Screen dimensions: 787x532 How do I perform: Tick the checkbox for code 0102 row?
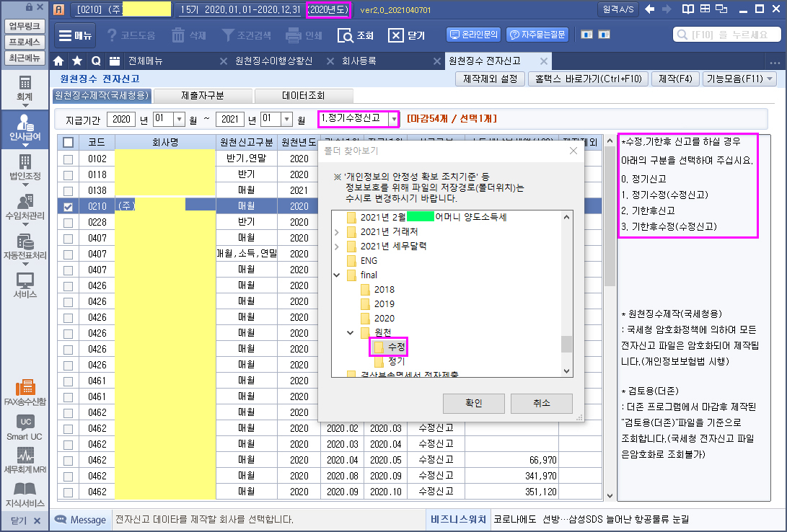[x=68, y=159]
